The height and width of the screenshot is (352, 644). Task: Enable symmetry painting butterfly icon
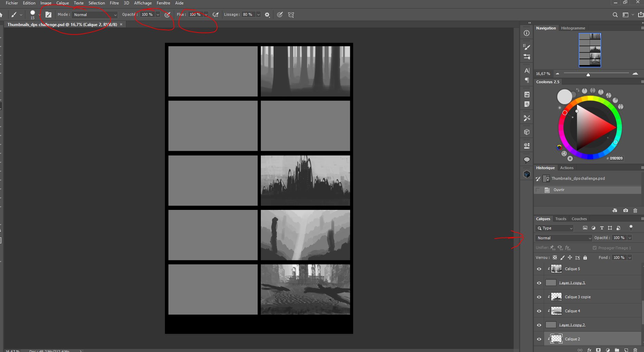(x=291, y=15)
